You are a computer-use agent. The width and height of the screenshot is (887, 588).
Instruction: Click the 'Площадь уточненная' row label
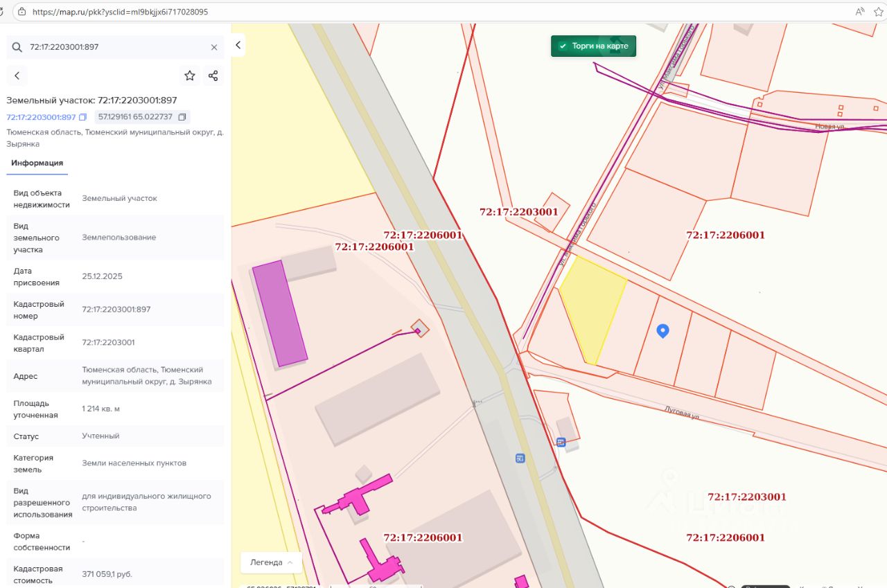pyautogui.click(x=35, y=409)
